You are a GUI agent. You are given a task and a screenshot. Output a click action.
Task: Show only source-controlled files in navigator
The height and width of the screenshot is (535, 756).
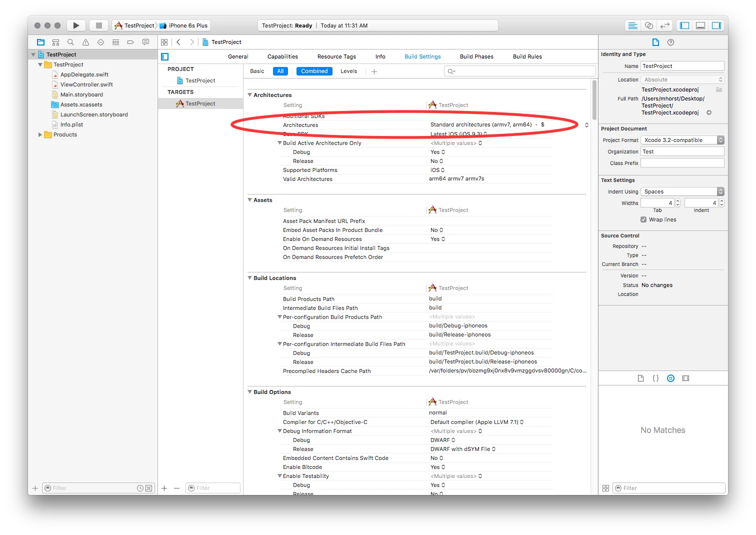tap(149, 488)
